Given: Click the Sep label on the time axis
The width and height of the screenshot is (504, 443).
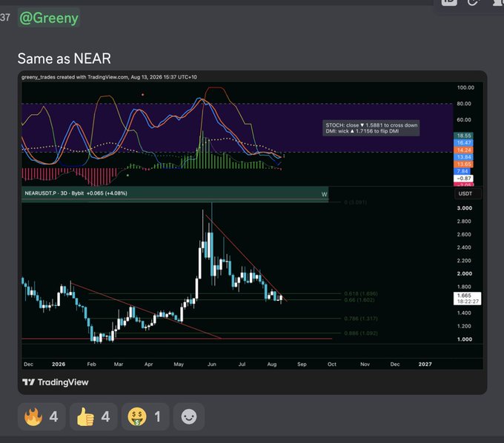Looking at the screenshot, I should [302, 364].
